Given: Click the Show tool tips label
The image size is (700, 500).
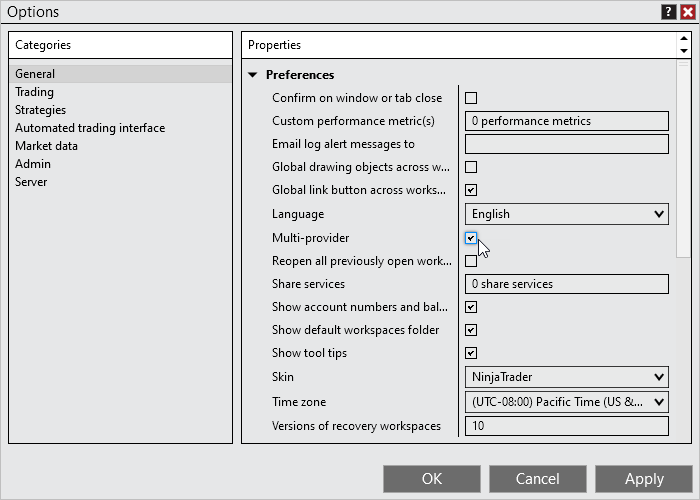Looking at the screenshot, I should click(x=309, y=353).
